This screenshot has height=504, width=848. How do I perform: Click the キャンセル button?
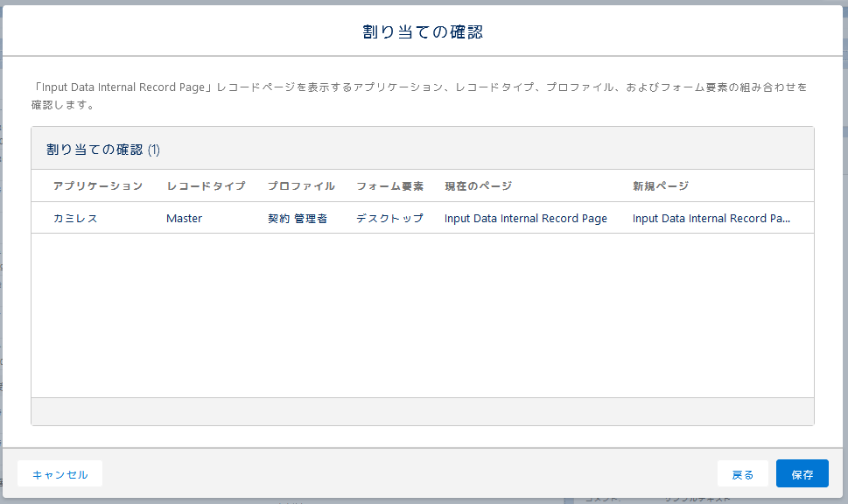tap(60, 474)
